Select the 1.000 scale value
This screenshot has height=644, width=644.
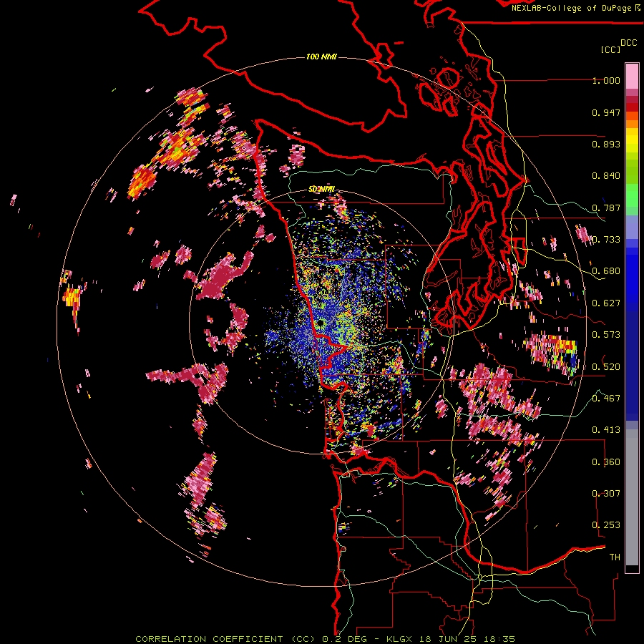[x=606, y=80]
